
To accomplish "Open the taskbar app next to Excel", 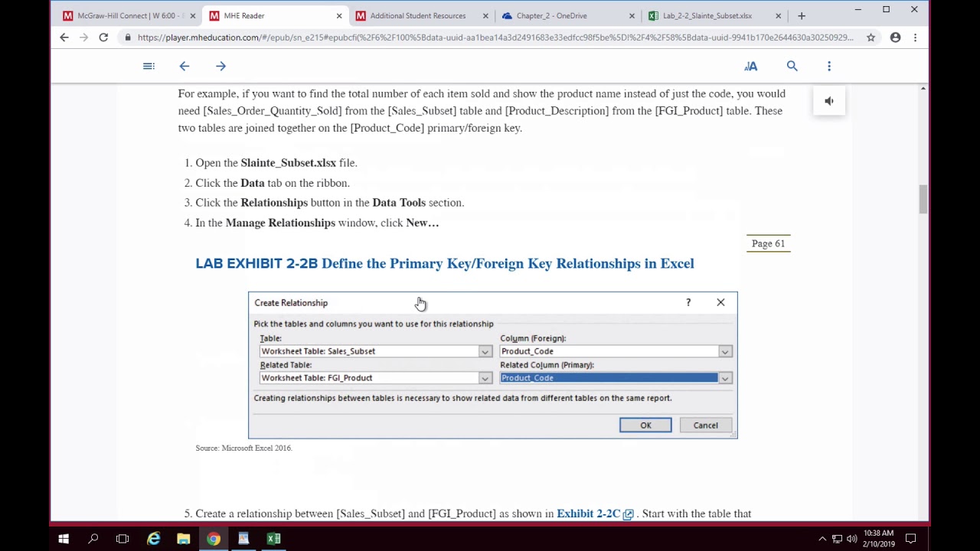I will [243, 539].
